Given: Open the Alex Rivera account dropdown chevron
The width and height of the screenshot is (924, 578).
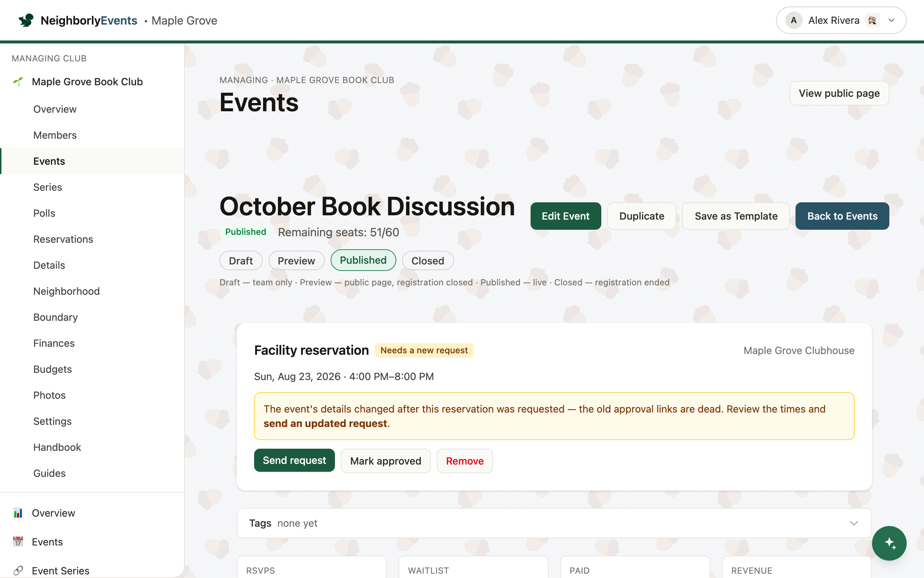Looking at the screenshot, I should click(x=892, y=20).
